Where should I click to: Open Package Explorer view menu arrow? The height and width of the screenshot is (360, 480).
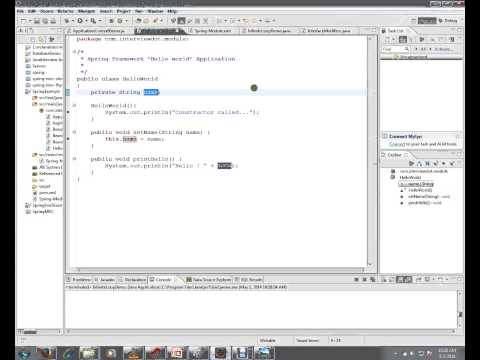click(52, 39)
